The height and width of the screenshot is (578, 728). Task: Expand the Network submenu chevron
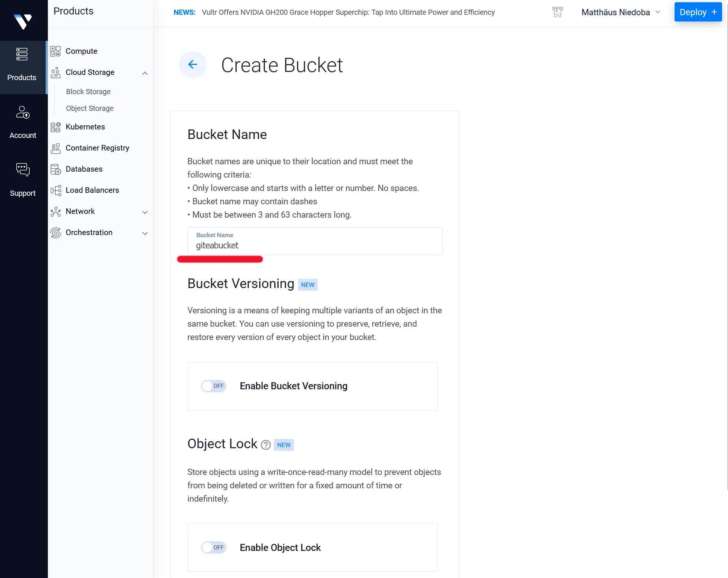[145, 212]
